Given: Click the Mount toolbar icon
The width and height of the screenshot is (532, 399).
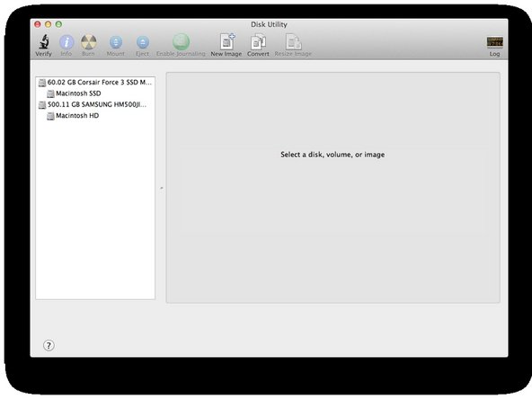Looking at the screenshot, I should pyautogui.click(x=116, y=42).
